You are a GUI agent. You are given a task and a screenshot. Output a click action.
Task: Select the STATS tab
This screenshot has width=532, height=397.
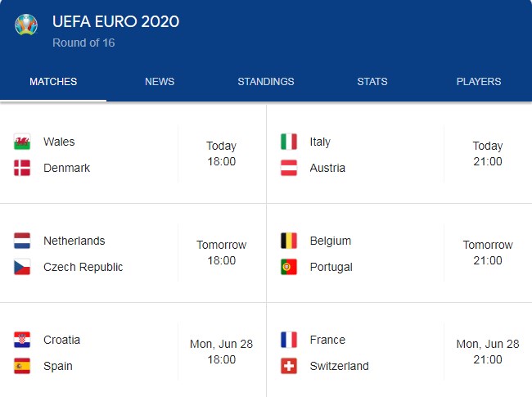[372, 81]
